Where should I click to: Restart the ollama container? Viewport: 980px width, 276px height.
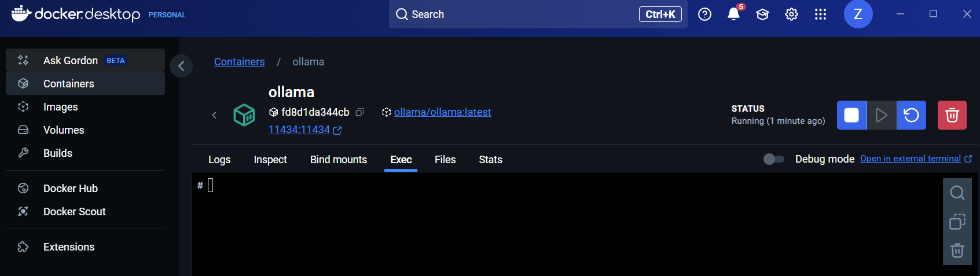pyautogui.click(x=911, y=115)
